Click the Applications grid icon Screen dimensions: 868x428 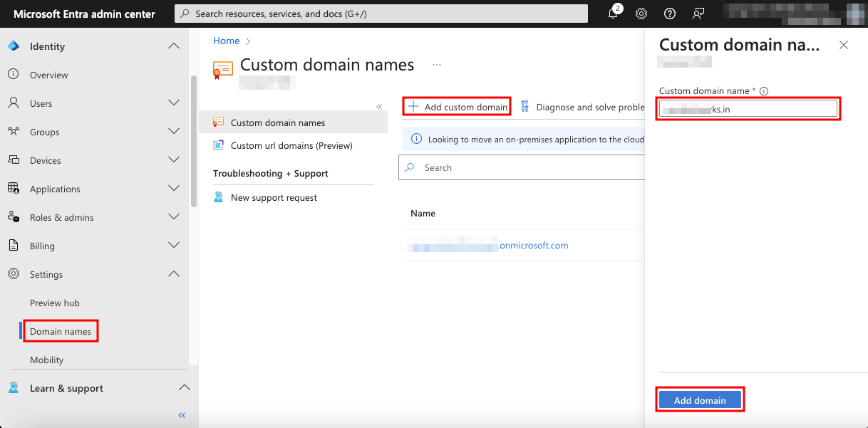[13, 189]
